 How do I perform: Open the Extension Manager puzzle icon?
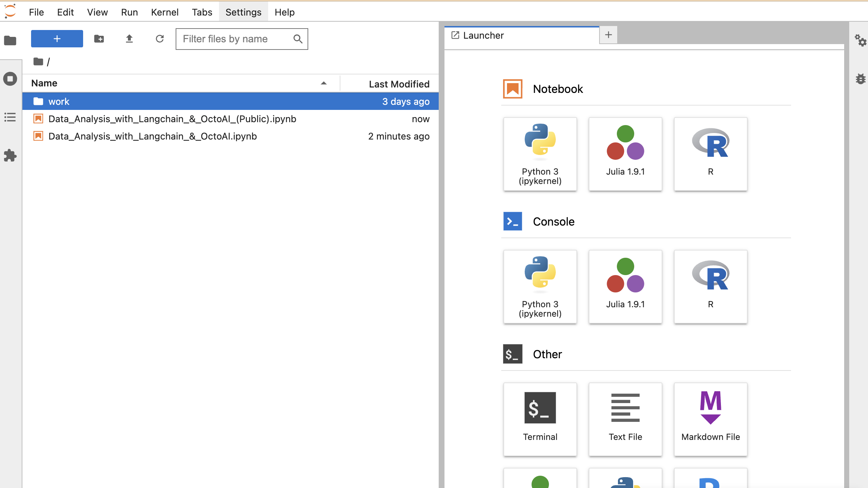coord(10,155)
